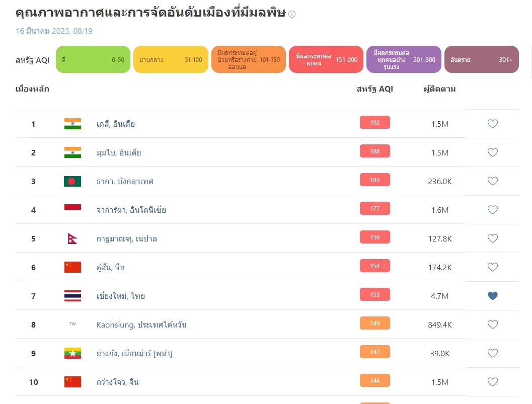The image size is (532, 404).
Task: Click the red 192 AQI badge for เดลี
Action: [x=374, y=122]
